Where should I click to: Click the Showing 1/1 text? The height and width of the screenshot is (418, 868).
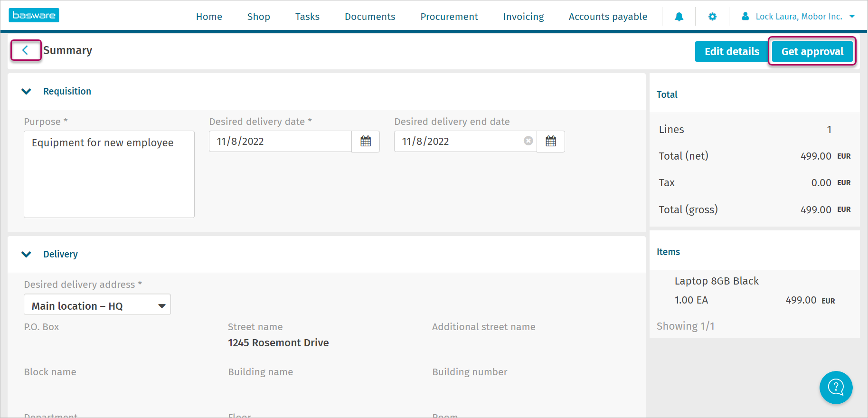[x=685, y=326]
